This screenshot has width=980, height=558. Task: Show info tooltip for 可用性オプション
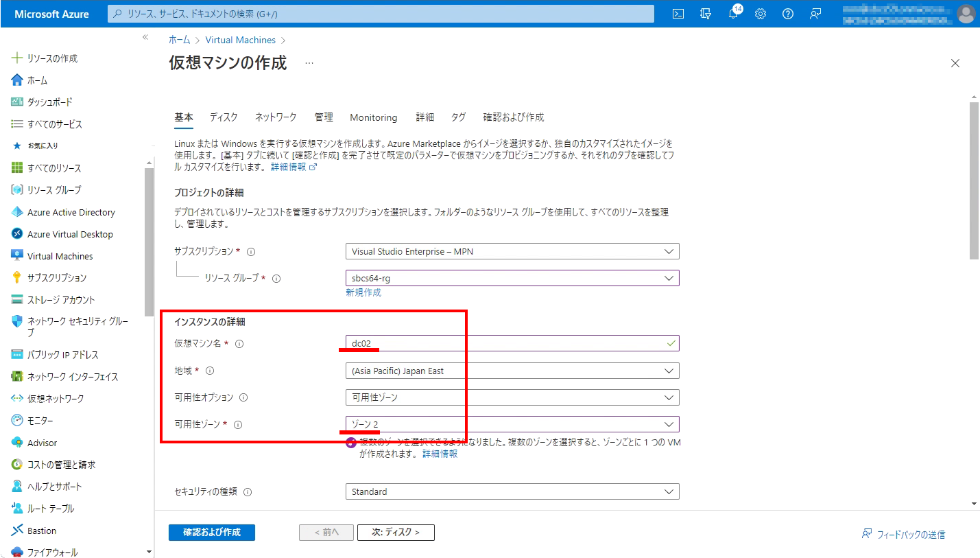coord(243,397)
